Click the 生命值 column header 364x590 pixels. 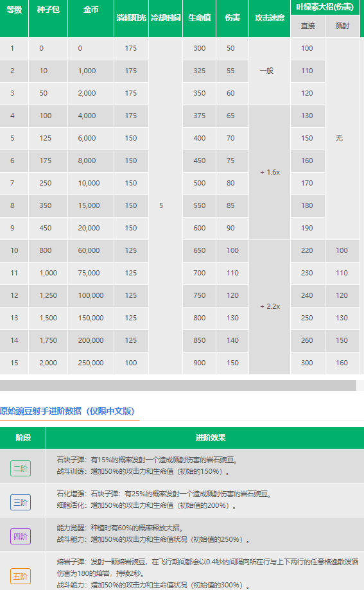point(200,18)
